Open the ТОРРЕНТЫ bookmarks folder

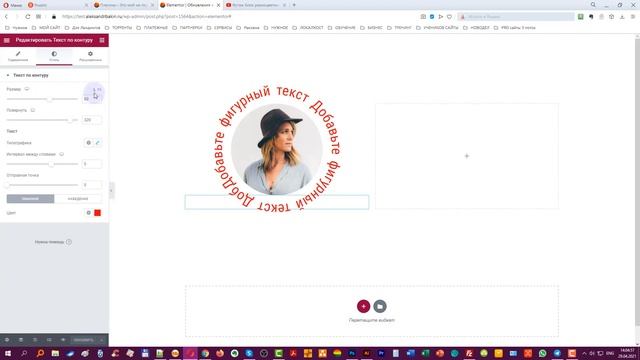click(118, 28)
